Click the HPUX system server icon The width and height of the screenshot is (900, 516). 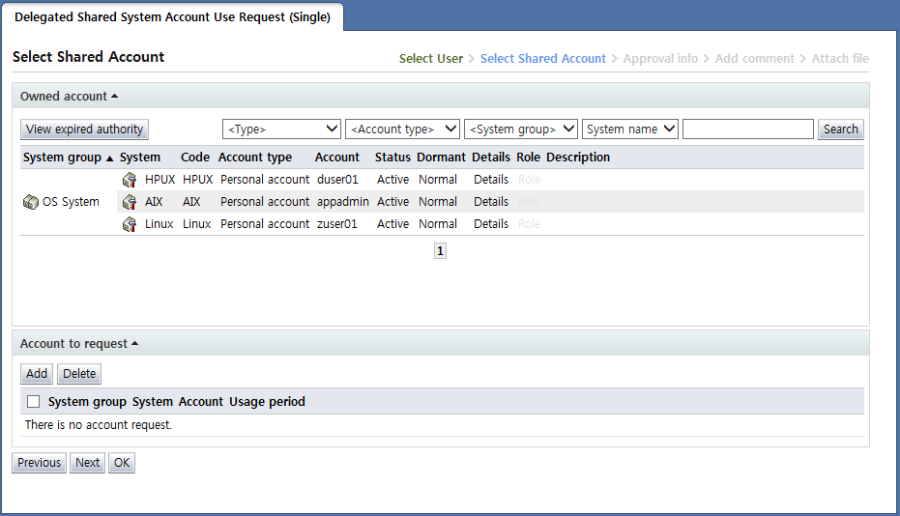tap(129, 180)
